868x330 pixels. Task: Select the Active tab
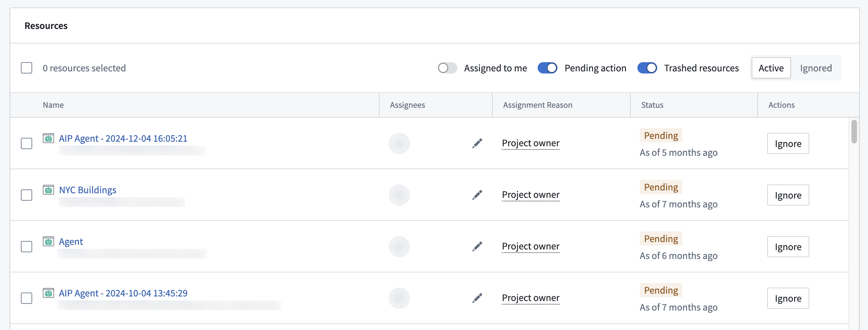pyautogui.click(x=771, y=68)
